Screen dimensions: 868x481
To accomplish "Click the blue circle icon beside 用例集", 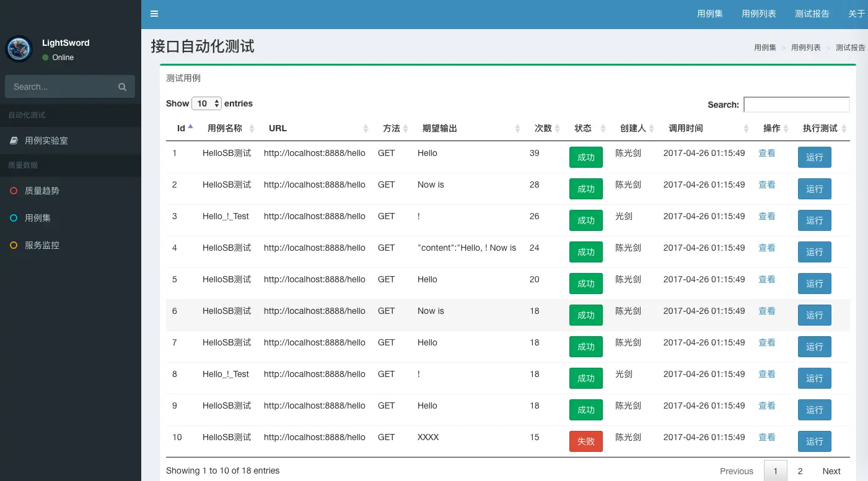I will [x=14, y=219].
